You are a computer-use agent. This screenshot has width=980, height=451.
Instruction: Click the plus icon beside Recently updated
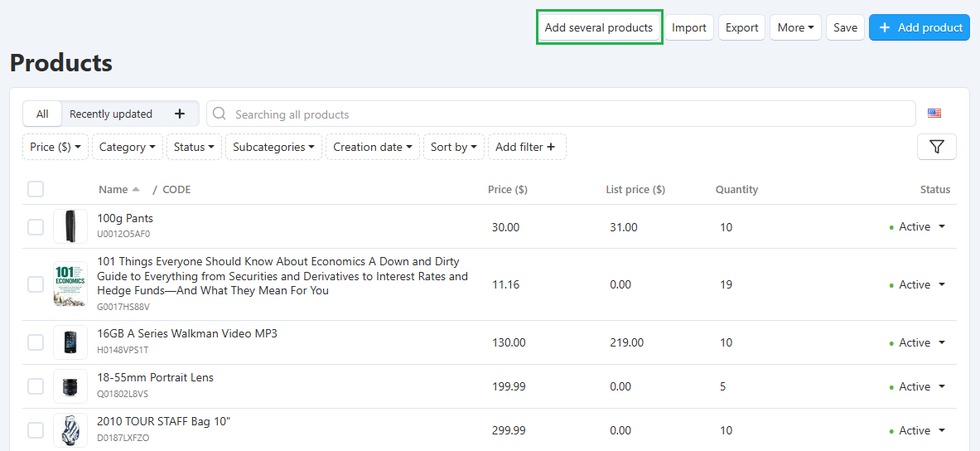(x=180, y=114)
